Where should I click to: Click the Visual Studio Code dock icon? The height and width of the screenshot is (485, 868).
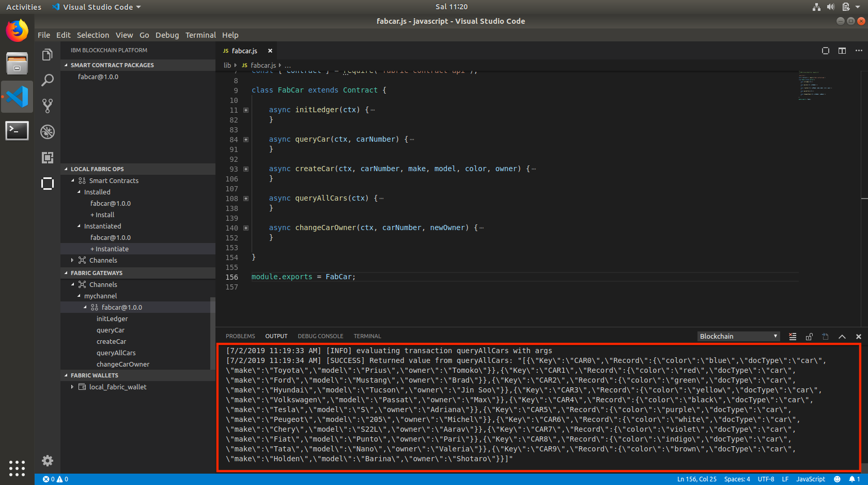tap(17, 97)
